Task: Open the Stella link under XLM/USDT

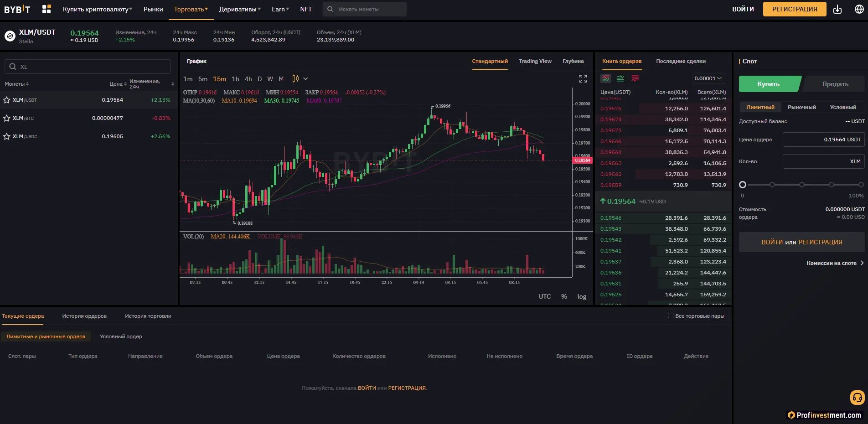Action: click(26, 41)
